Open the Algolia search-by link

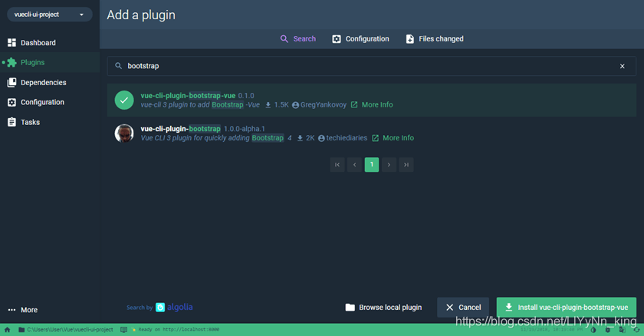[x=159, y=308]
